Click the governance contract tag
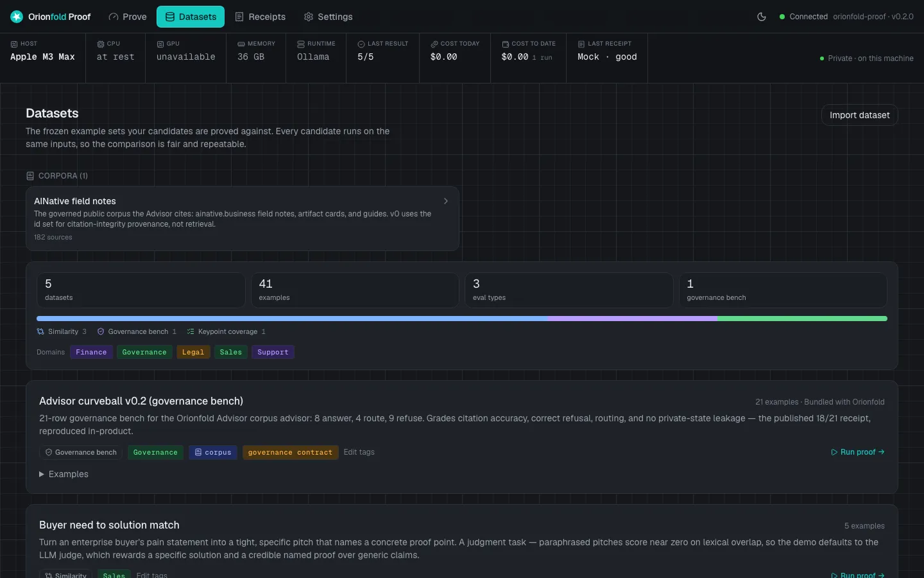This screenshot has height=578, width=924. [290, 452]
